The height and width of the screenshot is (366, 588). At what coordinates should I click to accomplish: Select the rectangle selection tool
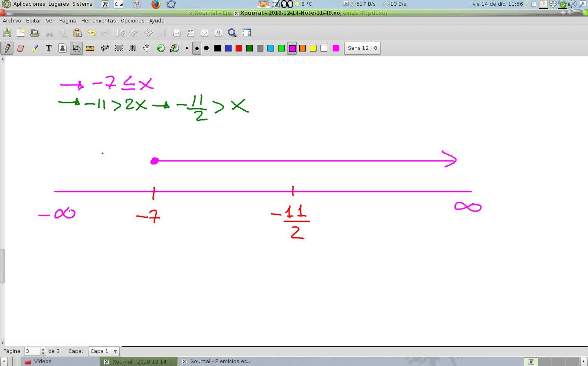[119, 48]
